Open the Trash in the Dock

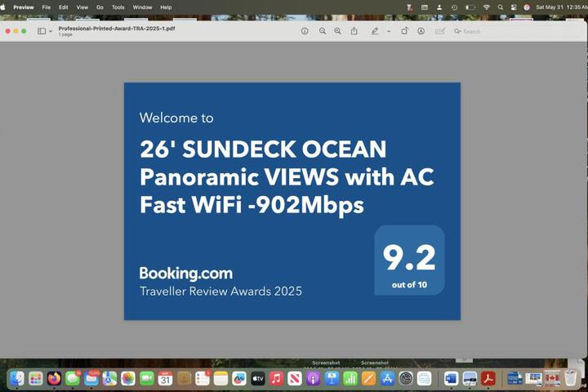570,378
